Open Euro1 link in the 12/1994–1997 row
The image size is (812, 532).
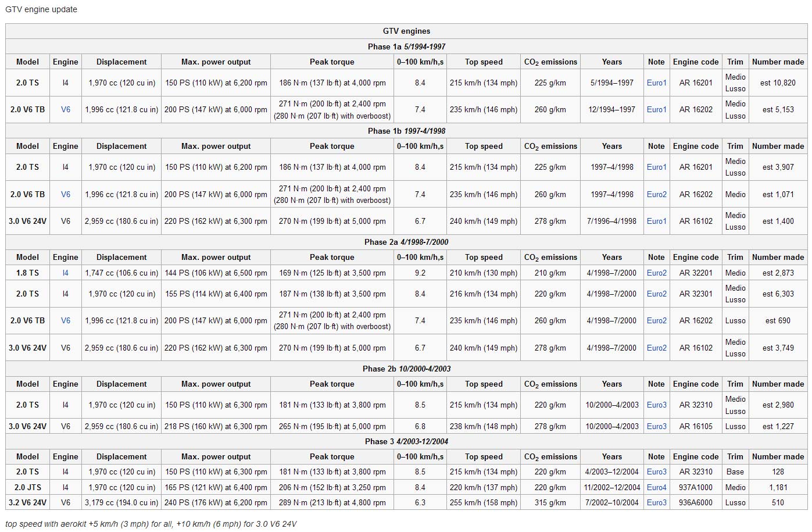656,109
